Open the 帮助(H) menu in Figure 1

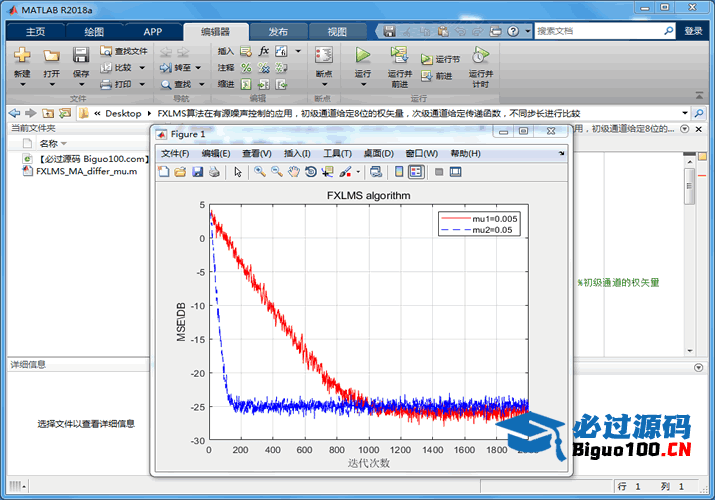466,154
